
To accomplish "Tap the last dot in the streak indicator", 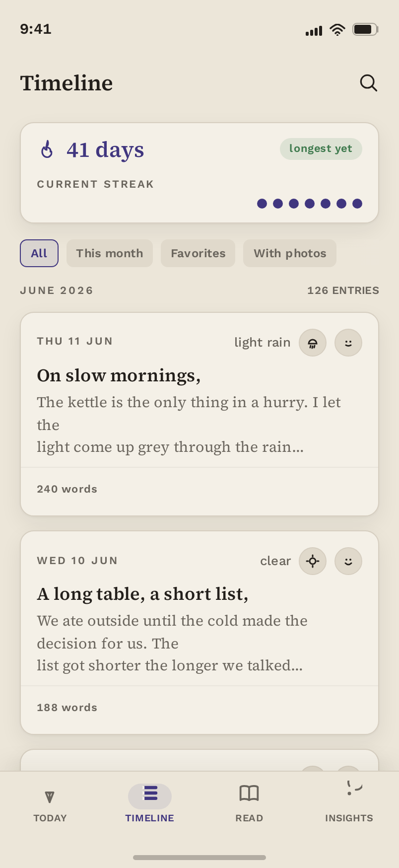I will point(357,204).
